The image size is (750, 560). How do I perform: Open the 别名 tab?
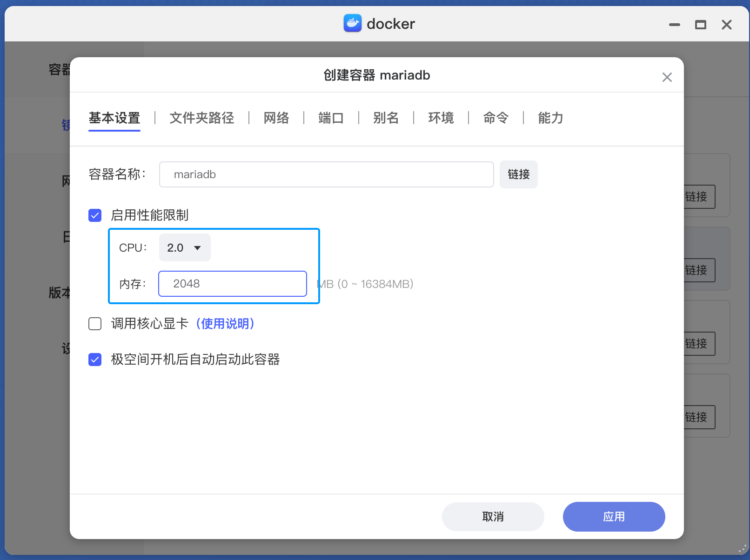[386, 118]
